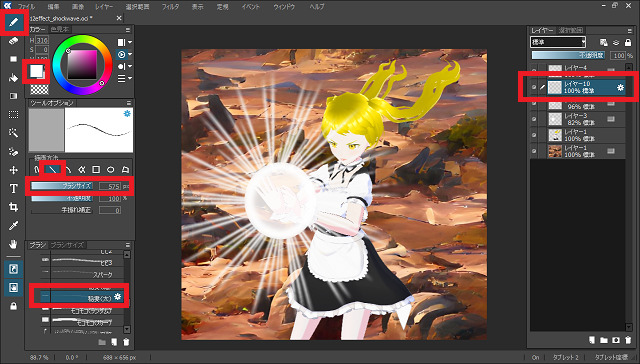Toggle clipping option beside lock icon
Image resolution: width=640 pixels, height=364 pixels.
[x=616, y=42]
